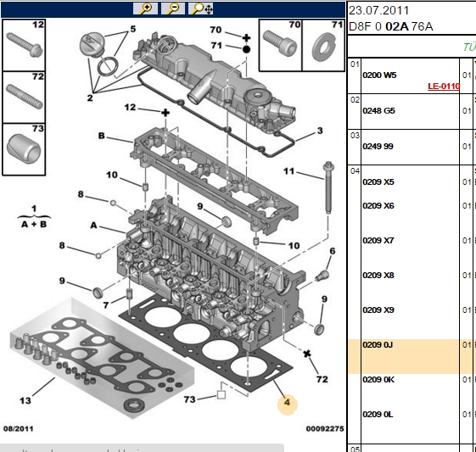Click callout number 71 on diagram
The width and height of the screenshot is (476, 452).
(216, 45)
